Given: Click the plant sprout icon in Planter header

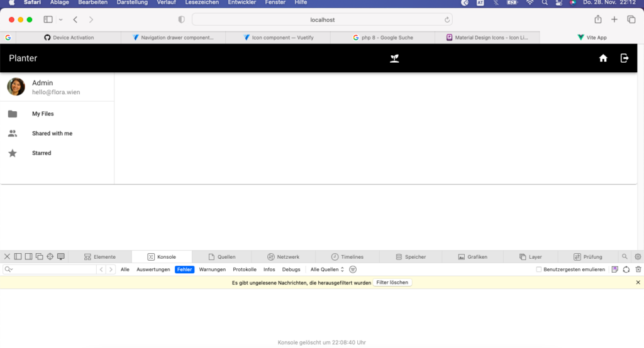Looking at the screenshot, I should click(x=394, y=58).
